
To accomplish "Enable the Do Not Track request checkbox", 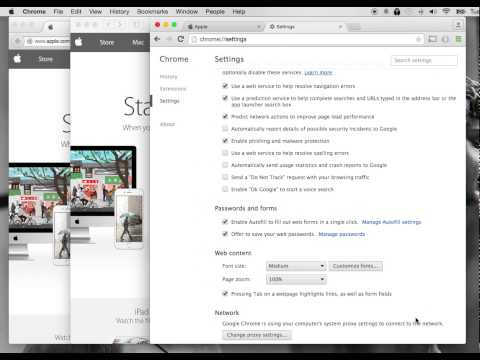I will 225,177.
